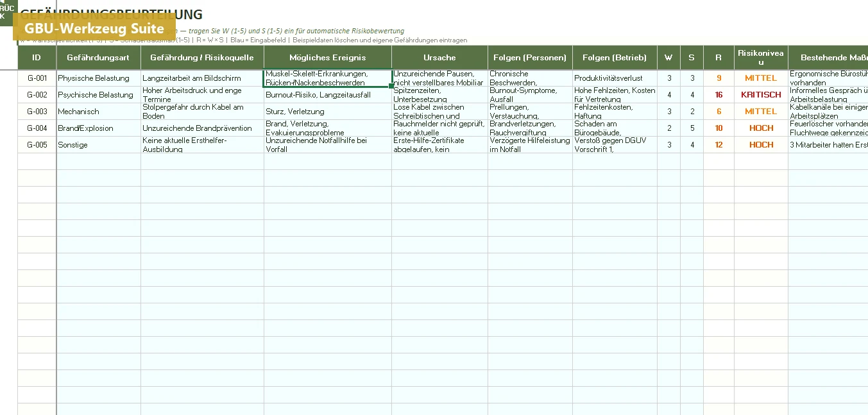Click the Folgen (Personen) header
Screen dimensions: 868x415
530,58
